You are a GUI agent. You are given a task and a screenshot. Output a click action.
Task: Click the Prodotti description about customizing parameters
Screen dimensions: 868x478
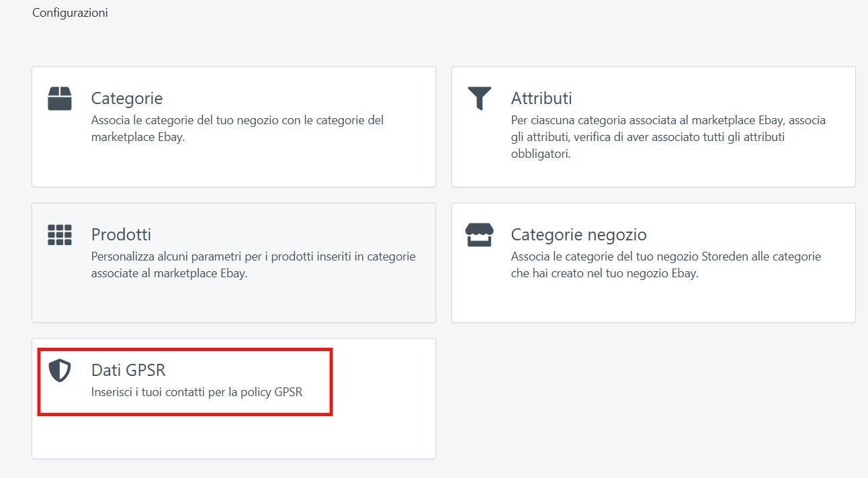pos(253,265)
